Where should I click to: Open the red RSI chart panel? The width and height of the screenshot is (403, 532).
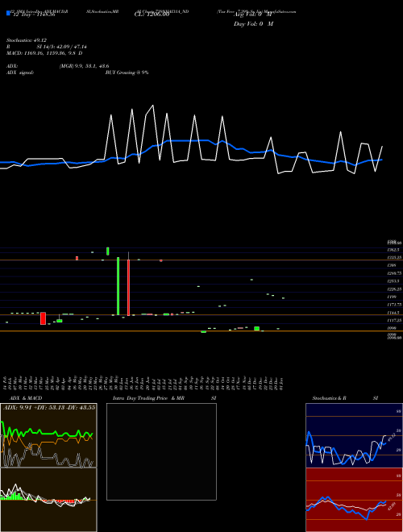[354, 500]
